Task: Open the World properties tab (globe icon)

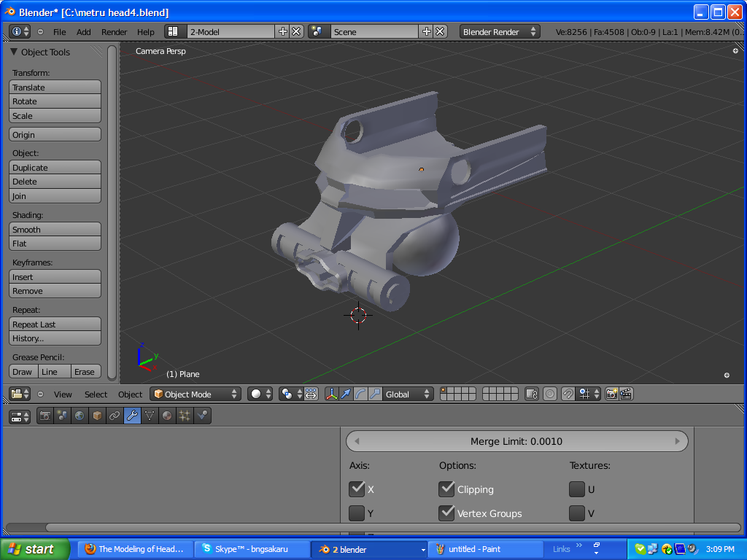Action: [x=80, y=416]
